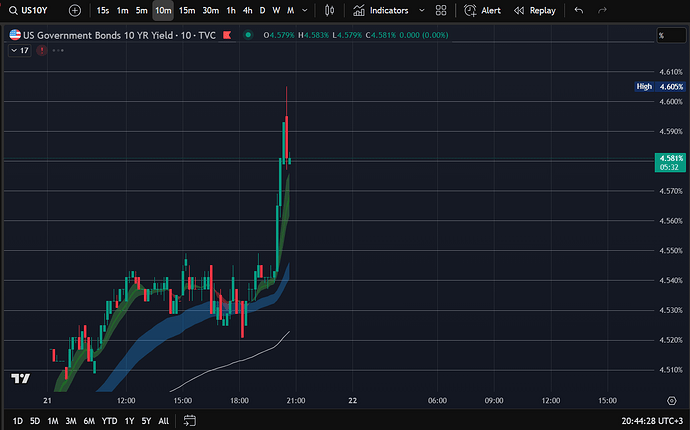Switch to monthly M interval
The width and height of the screenshot is (690, 430).
pos(290,10)
